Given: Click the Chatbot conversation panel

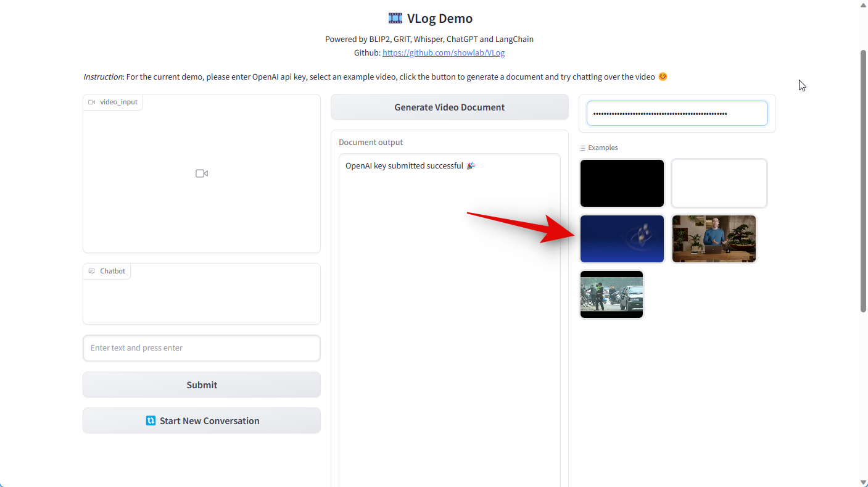Looking at the screenshot, I should (x=202, y=294).
